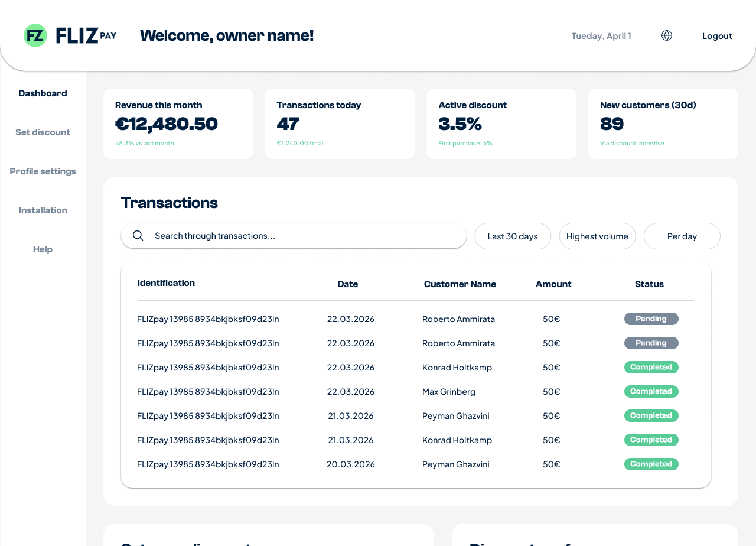Click the Customer Name column header

[x=460, y=284]
